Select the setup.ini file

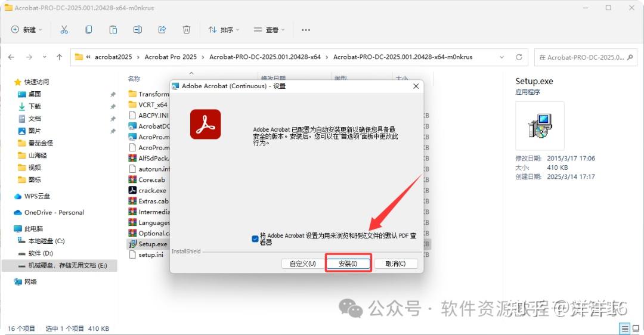pyautogui.click(x=146, y=255)
